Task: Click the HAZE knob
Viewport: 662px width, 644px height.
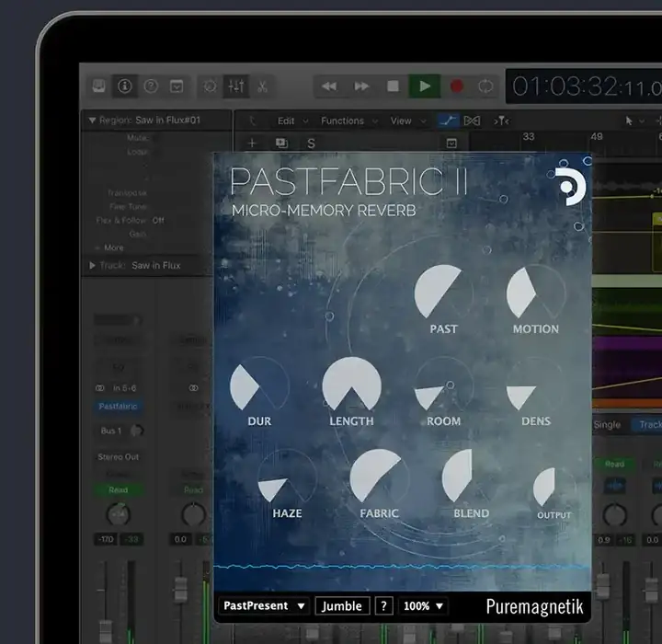Action: click(x=287, y=477)
